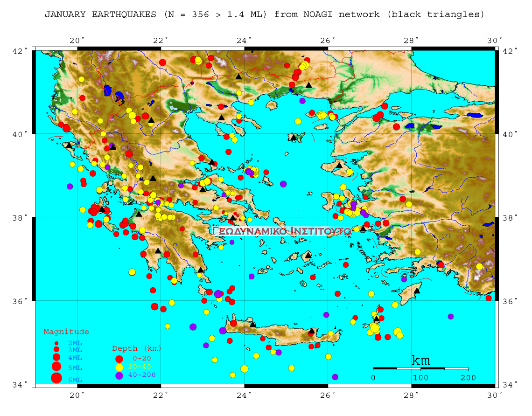The width and height of the screenshot is (532, 416).
Task: Click the "0-20" depth label
Action: (142, 358)
